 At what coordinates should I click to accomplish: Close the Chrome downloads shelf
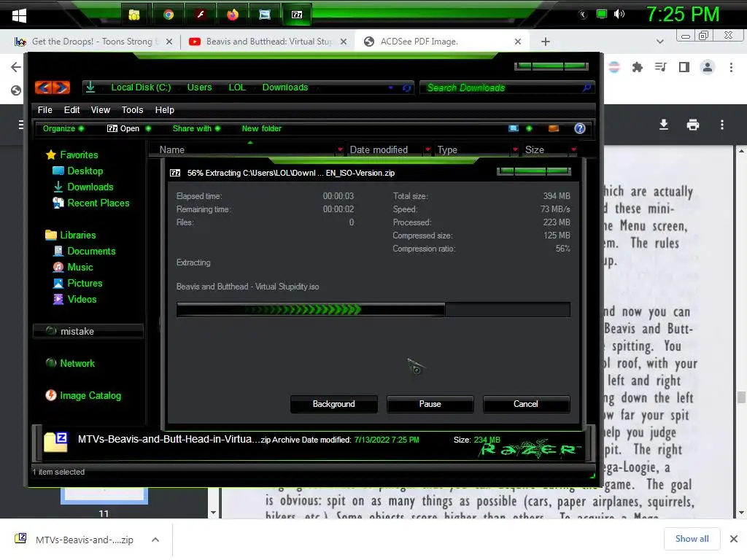734,539
